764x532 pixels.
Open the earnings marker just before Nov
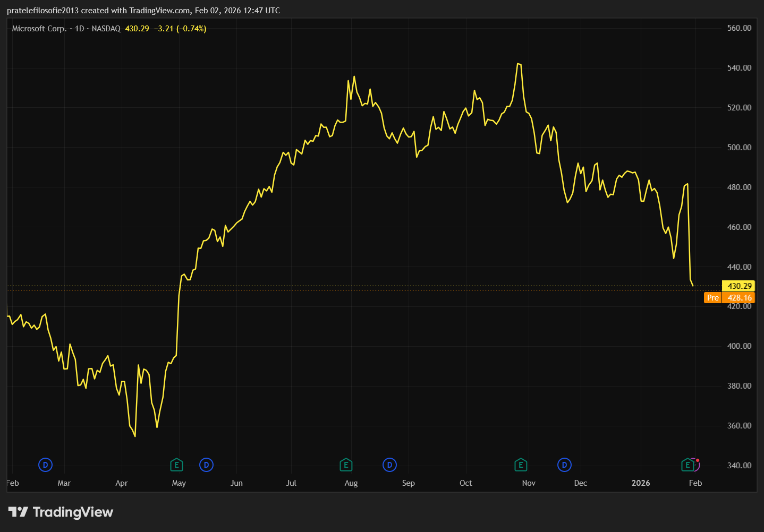click(521, 465)
